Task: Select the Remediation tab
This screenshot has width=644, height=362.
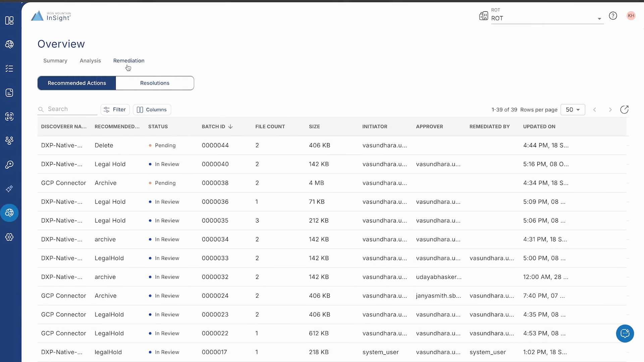Action: (129, 61)
